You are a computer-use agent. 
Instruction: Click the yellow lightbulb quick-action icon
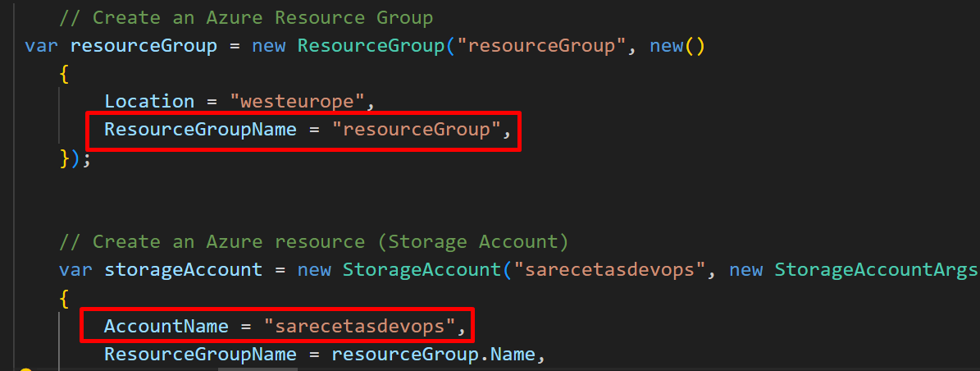[x=25, y=369]
